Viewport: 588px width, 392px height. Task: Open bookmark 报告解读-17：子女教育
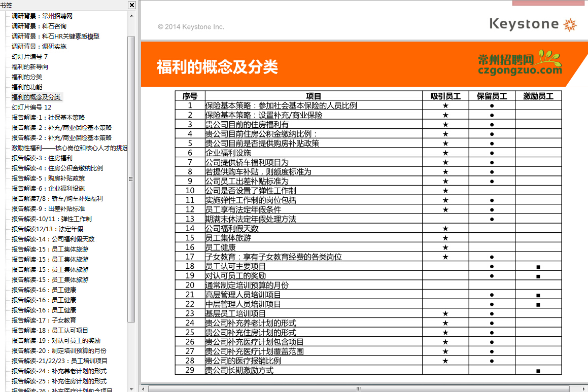44,320
